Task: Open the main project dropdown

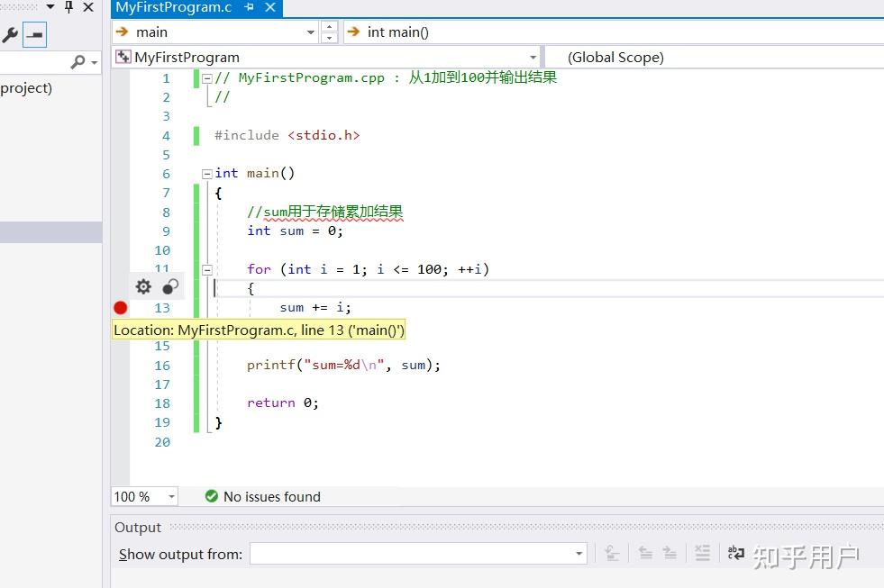Action: click(309, 32)
